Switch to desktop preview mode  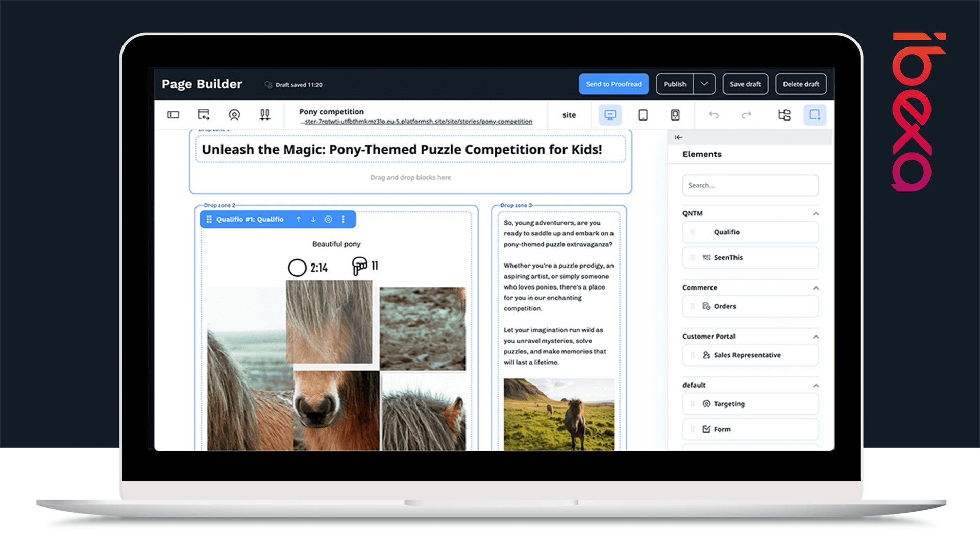610,115
